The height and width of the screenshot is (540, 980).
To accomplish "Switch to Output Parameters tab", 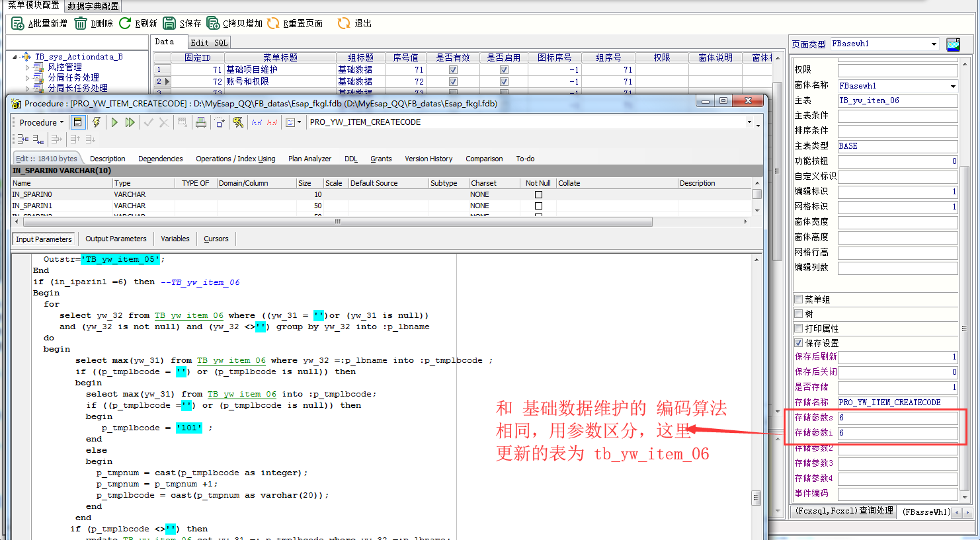I will pyautogui.click(x=116, y=239).
